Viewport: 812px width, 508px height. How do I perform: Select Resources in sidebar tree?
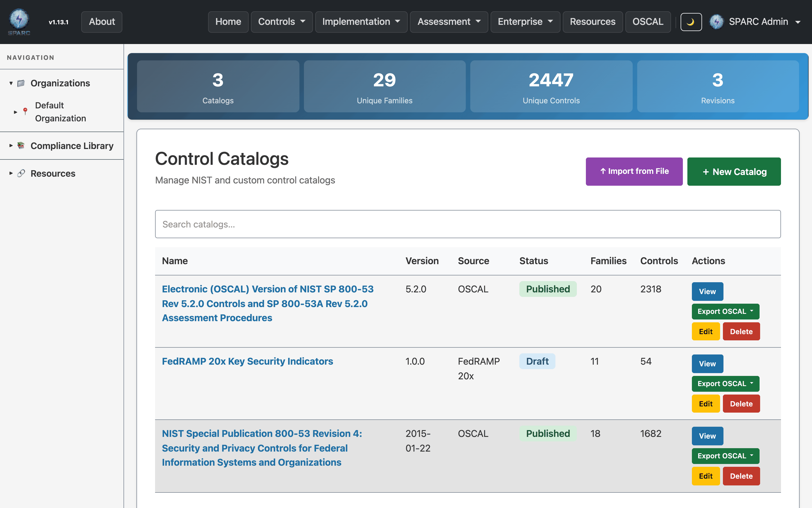coord(53,173)
